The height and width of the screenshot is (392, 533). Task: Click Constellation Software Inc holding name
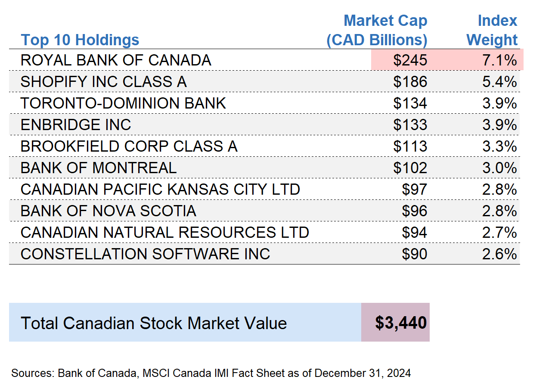[145, 254]
